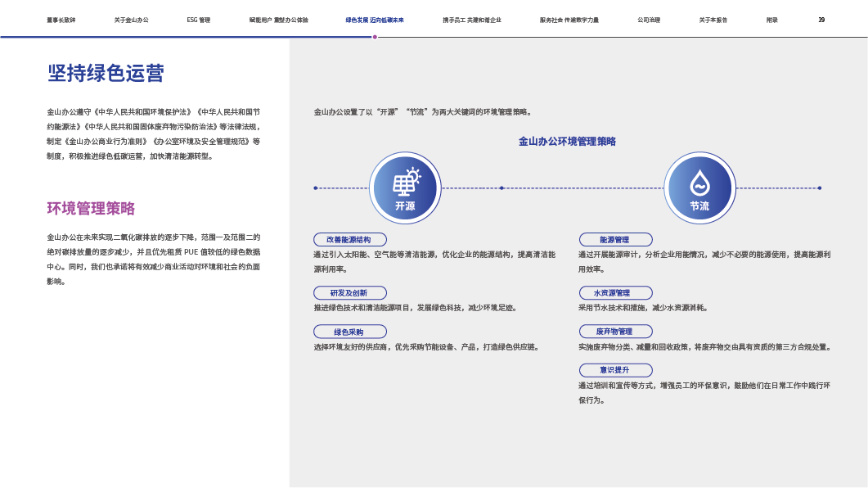Viewport: 868px width, 488px height.
Task: Open the 关于本报告 navigation tab
Action: coord(713,20)
